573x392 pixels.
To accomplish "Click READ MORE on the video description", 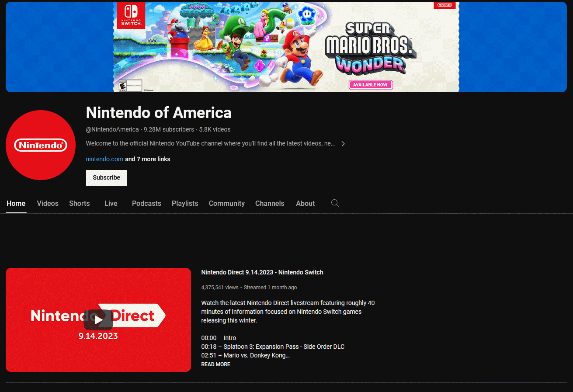I will [x=215, y=364].
